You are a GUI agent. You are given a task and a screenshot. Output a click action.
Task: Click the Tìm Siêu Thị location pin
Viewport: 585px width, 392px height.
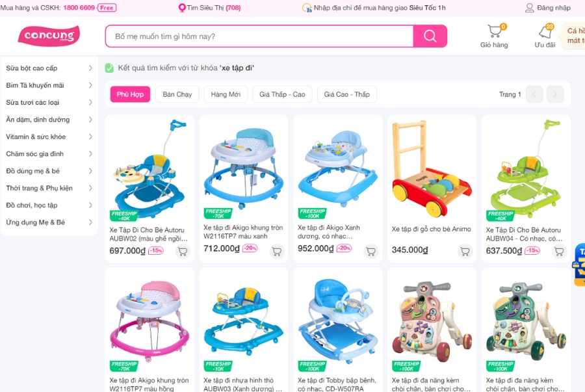(x=182, y=8)
